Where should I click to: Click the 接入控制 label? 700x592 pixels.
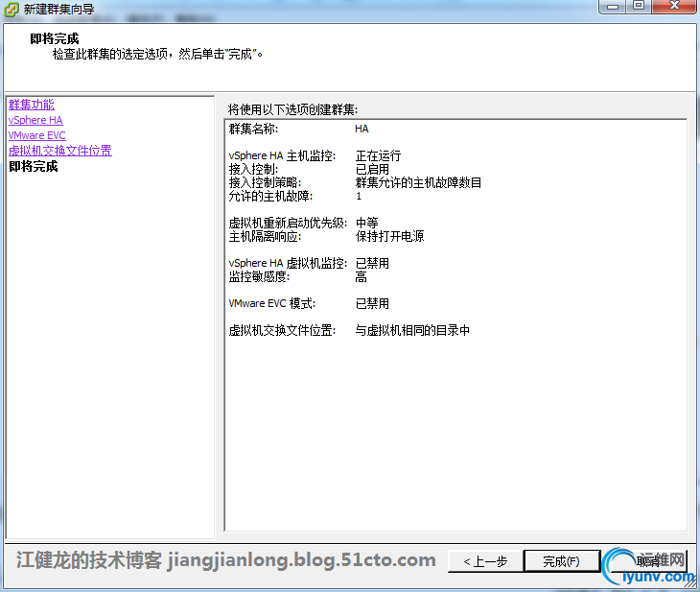253,169
